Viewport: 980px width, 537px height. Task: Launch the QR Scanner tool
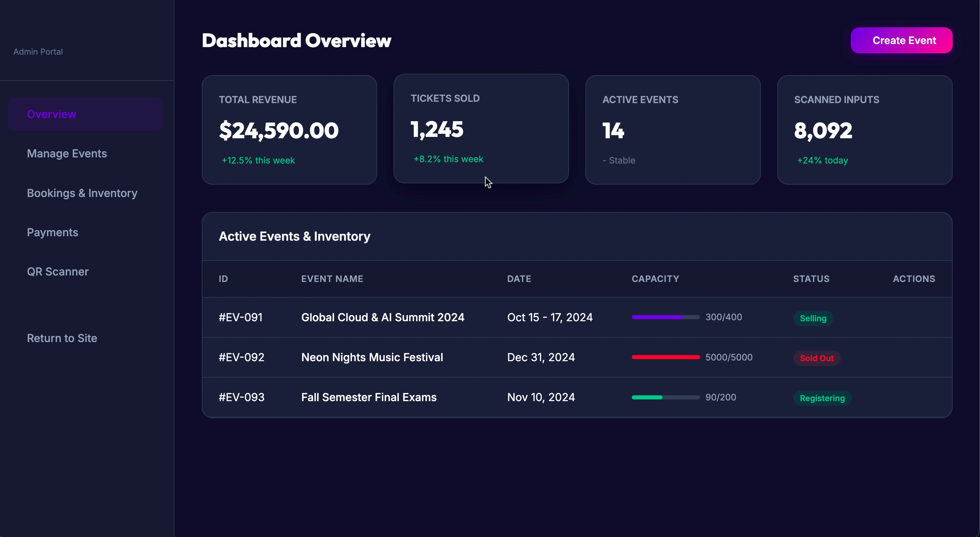pos(57,271)
